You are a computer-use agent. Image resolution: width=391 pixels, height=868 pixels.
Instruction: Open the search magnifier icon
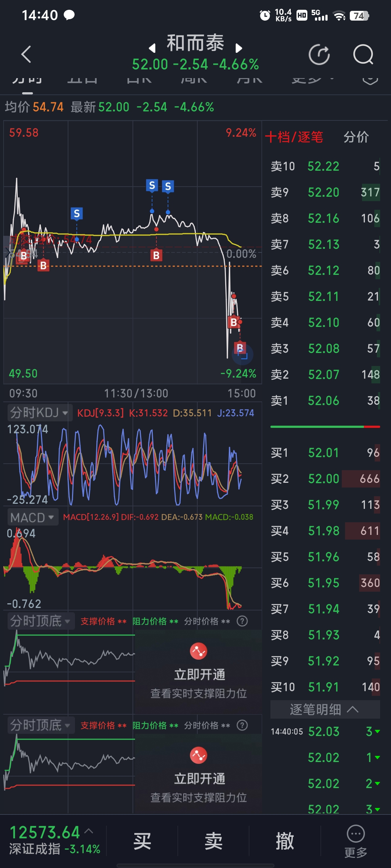pos(363,55)
